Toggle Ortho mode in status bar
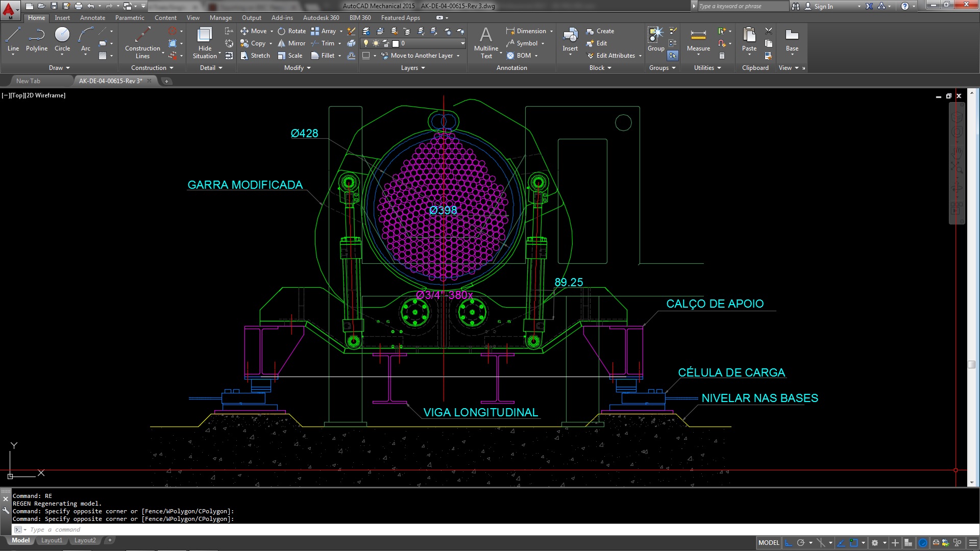This screenshot has height=551, width=980. [789, 543]
